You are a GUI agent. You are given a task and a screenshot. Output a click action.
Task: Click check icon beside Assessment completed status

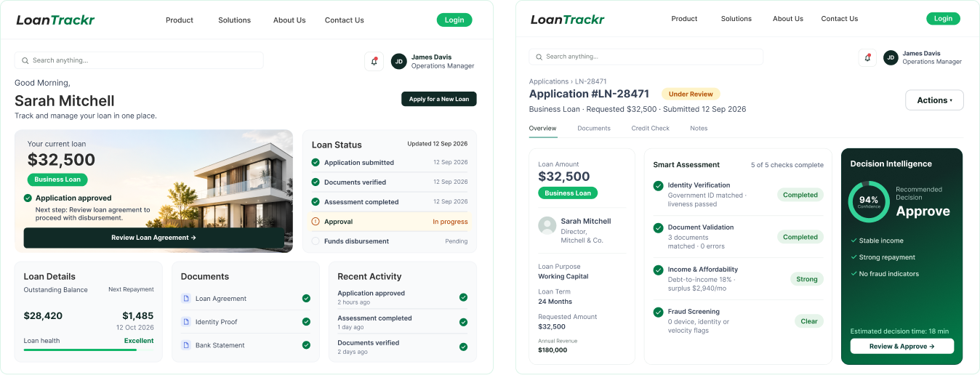[316, 202]
